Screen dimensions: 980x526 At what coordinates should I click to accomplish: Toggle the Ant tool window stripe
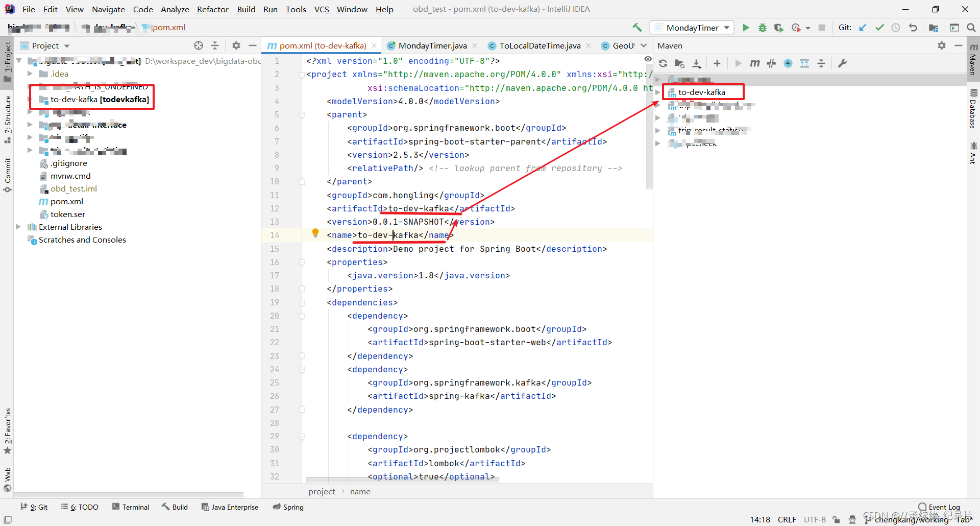(973, 153)
